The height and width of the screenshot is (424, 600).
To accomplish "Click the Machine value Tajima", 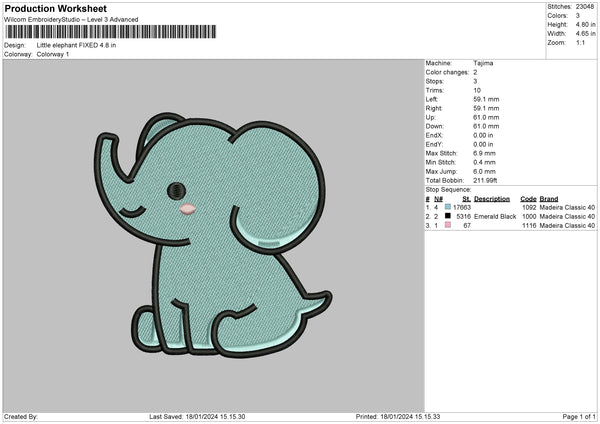I will coord(483,63).
